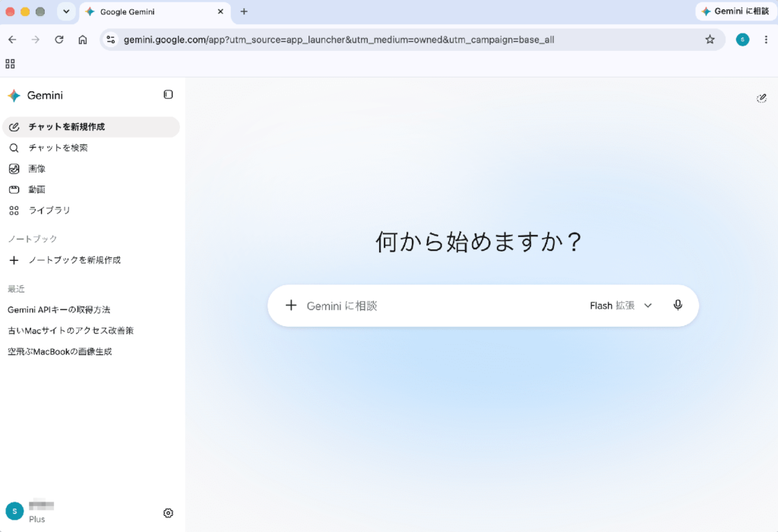Click the 何から始めますか？ heading
This screenshot has height=532, width=778.
click(x=479, y=242)
